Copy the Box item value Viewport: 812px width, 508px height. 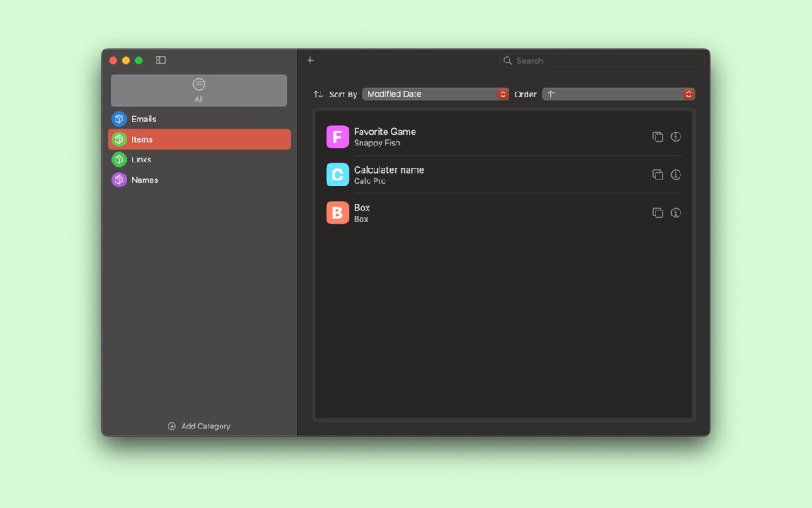(x=657, y=213)
